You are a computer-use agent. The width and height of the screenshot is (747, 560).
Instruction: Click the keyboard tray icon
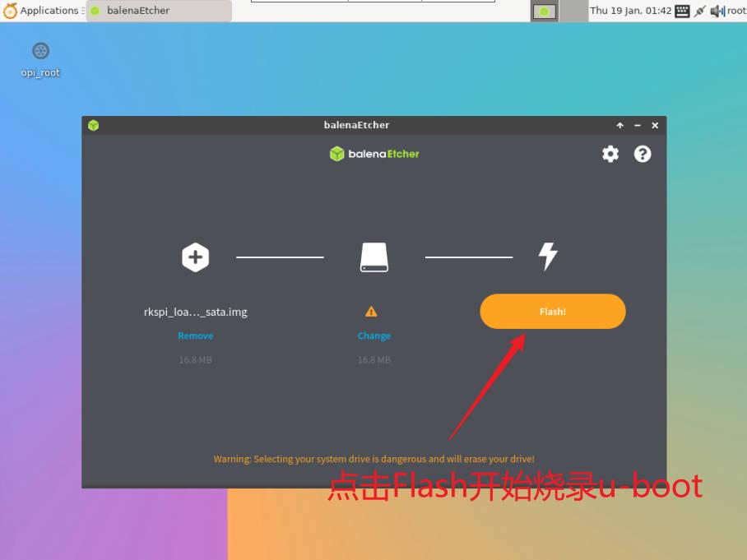pyautogui.click(x=682, y=11)
